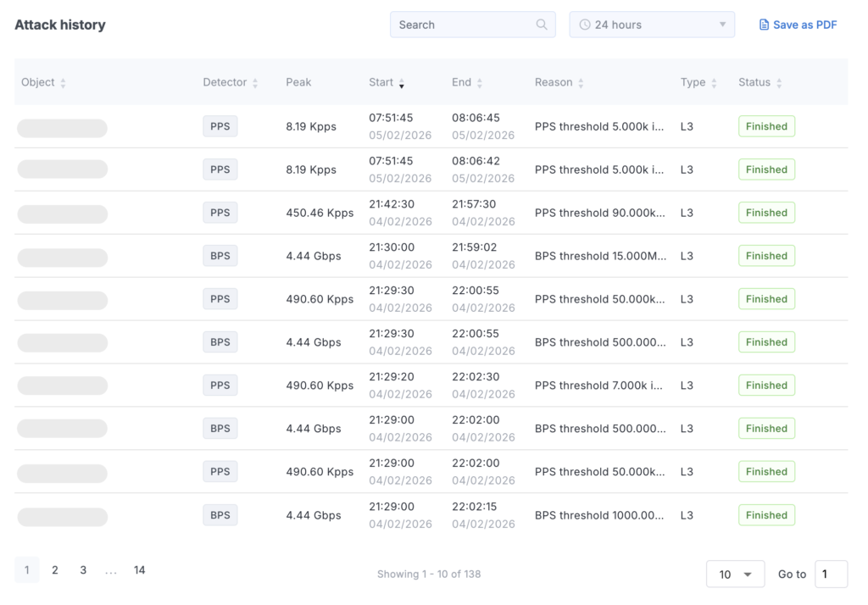Jump to last page 14

click(x=140, y=570)
